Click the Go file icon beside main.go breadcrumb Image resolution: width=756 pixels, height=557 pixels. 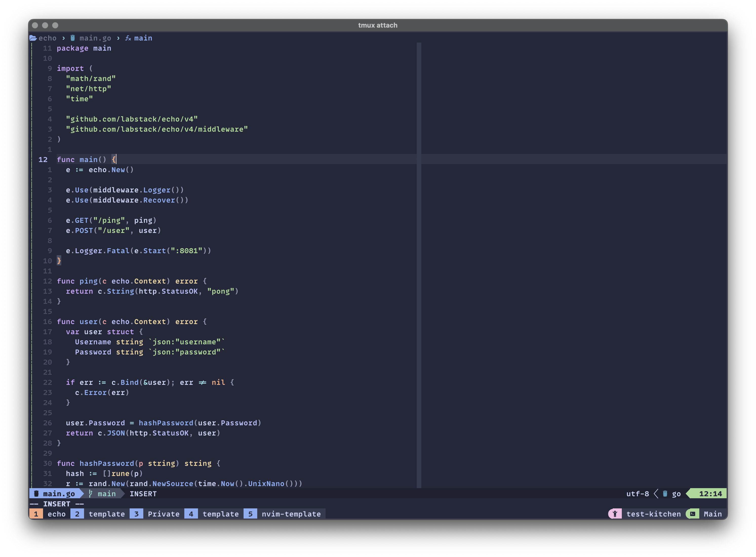pos(72,38)
